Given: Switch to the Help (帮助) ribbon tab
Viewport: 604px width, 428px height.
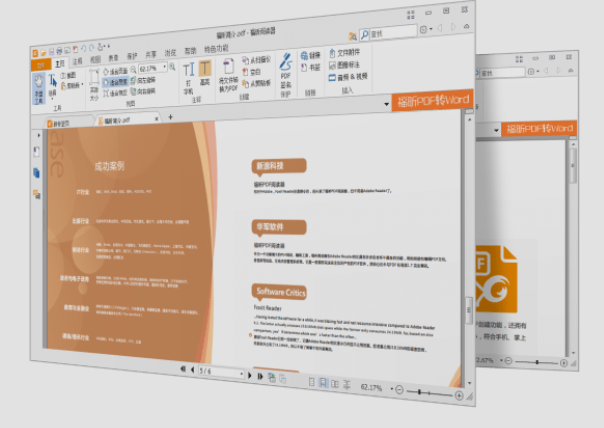Looking at the screenshot, I should [x=190, y=50].
